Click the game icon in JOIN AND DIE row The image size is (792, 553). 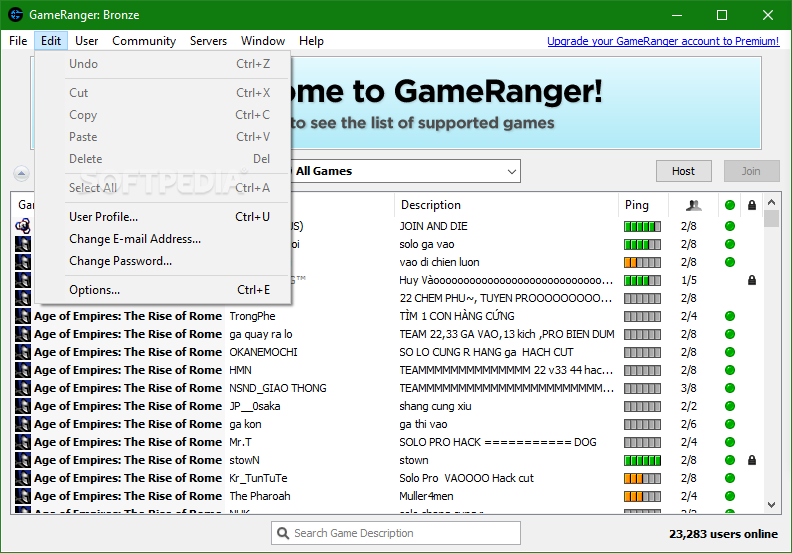[x=23, y=226]
